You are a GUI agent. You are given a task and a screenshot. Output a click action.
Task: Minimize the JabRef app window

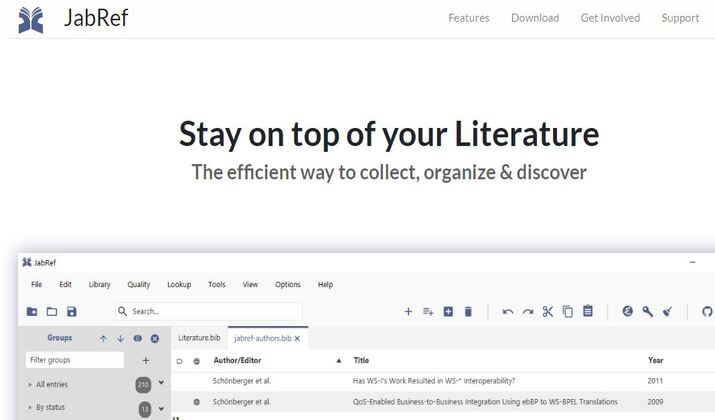point(692,263)
